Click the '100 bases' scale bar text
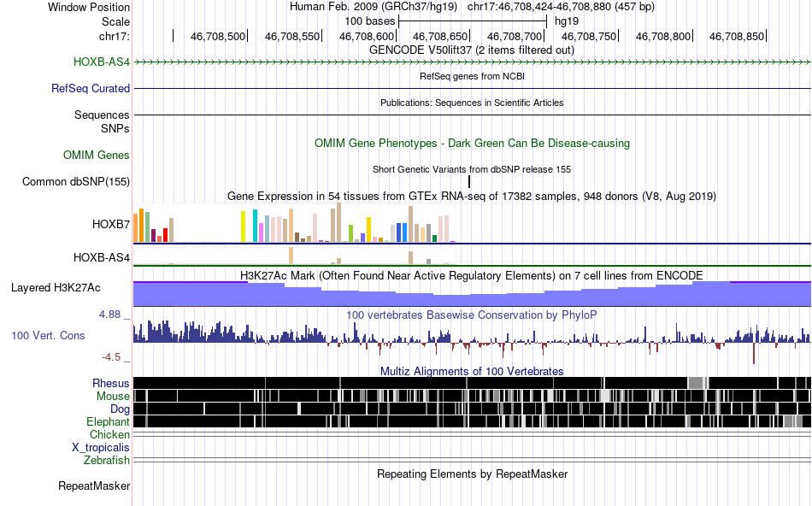This screenshot has width=812, height=506. click(370, 21)
